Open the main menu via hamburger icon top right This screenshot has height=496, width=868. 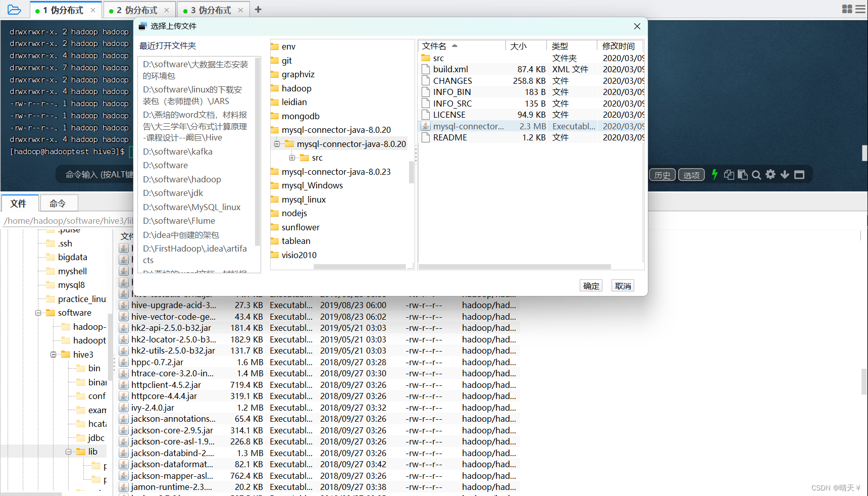pos(860,9)
